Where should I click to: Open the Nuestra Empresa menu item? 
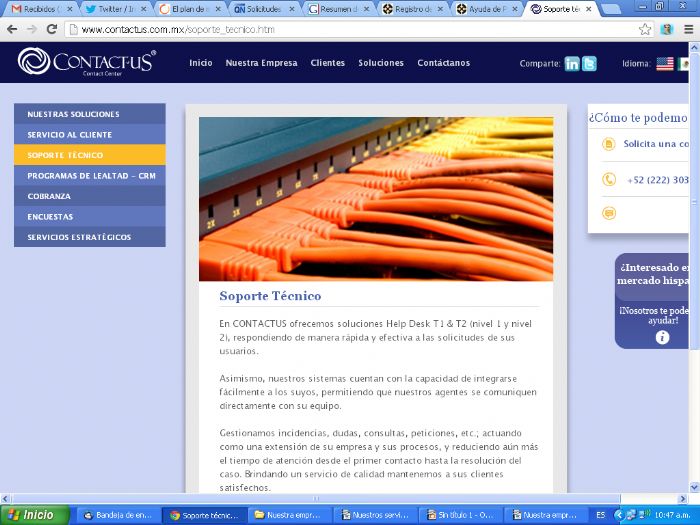262,63
